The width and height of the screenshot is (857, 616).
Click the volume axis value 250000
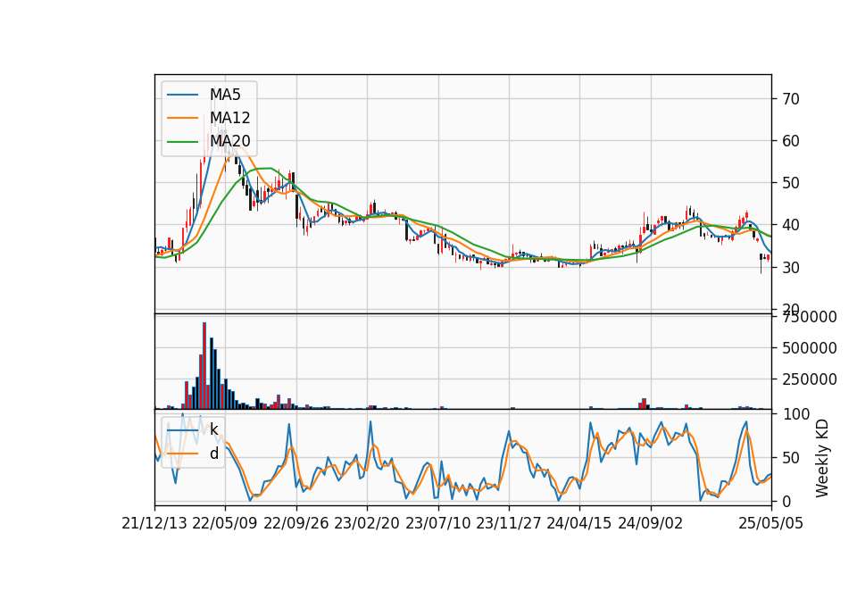810,379
